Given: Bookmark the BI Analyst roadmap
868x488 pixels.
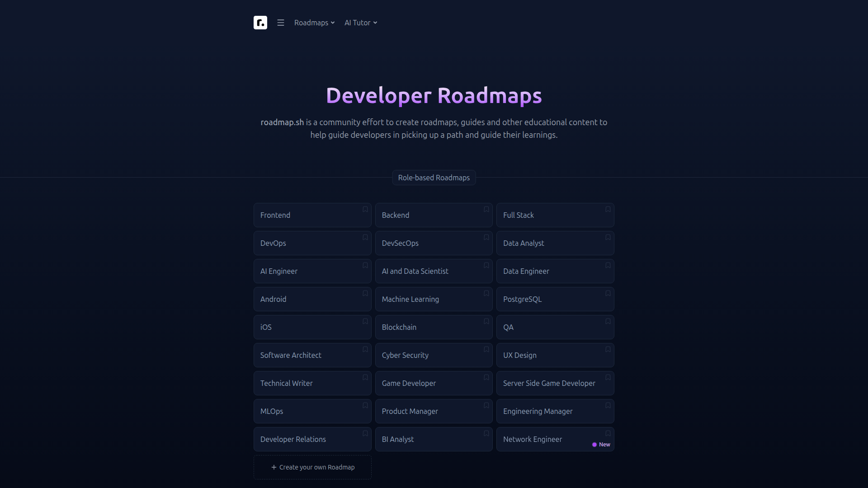Looking at the screenshot, I should [x=486, y=433].
